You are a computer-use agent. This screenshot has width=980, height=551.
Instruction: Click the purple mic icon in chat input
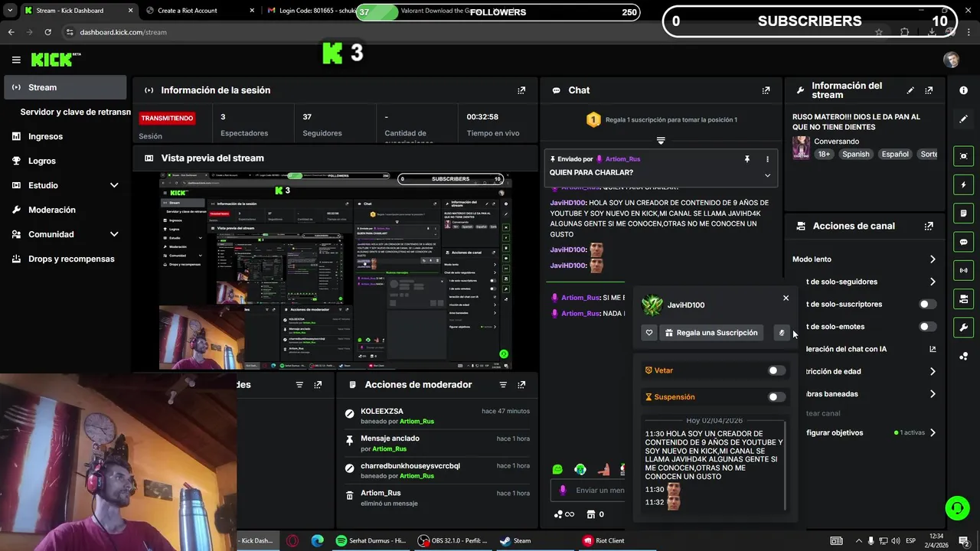563,491
